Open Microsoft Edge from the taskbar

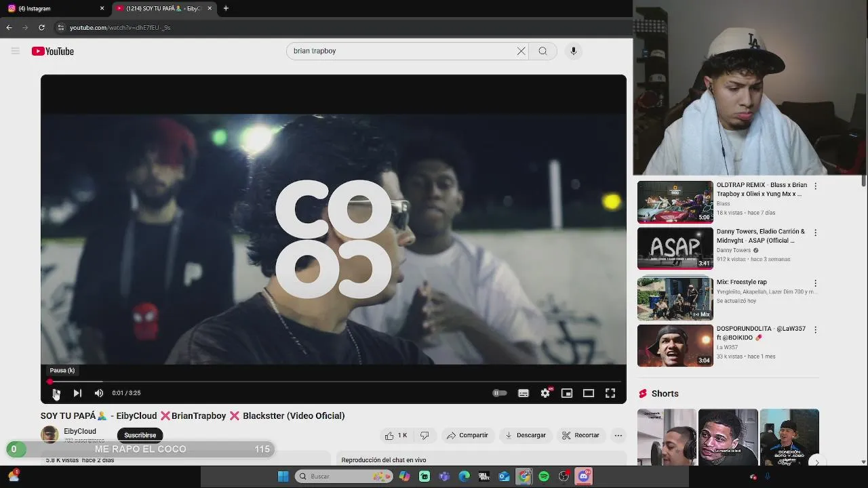point(465,476)
